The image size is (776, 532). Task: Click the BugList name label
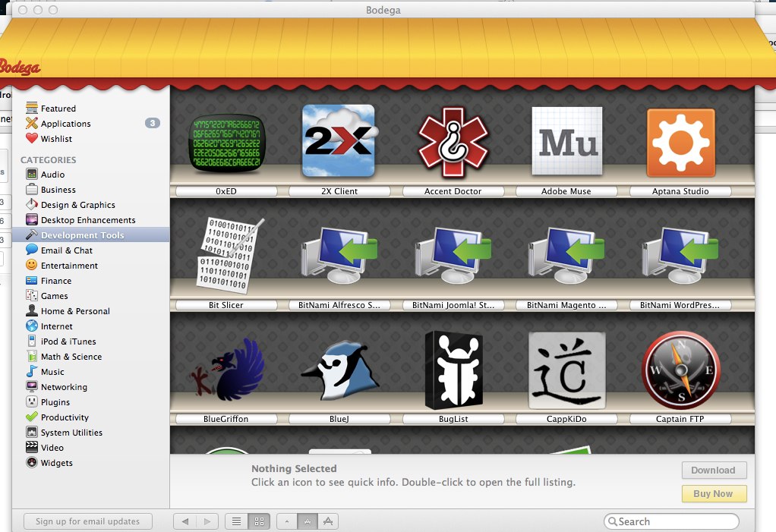tap(453, 419)
